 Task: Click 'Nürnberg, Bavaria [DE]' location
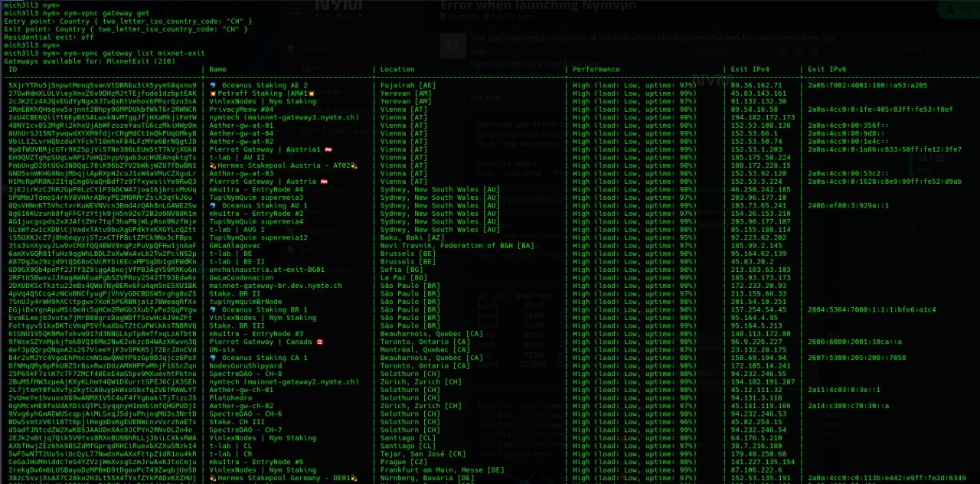(428, 478)
